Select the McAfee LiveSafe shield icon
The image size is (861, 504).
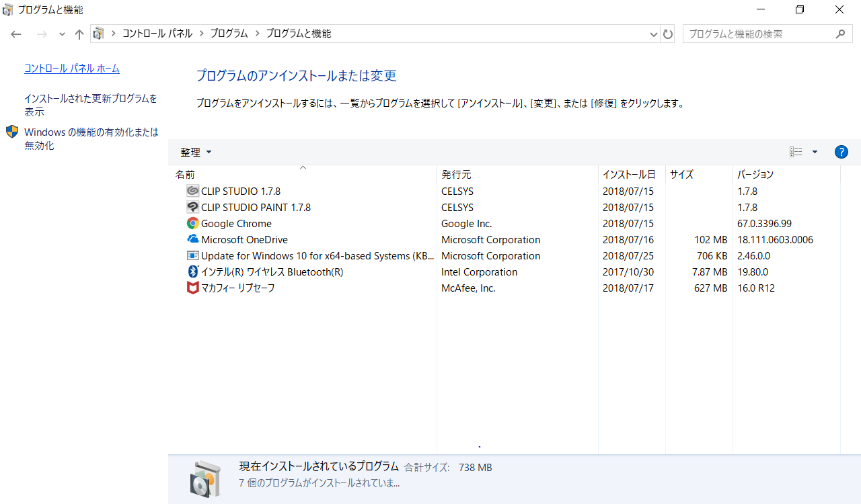point(192,288)
